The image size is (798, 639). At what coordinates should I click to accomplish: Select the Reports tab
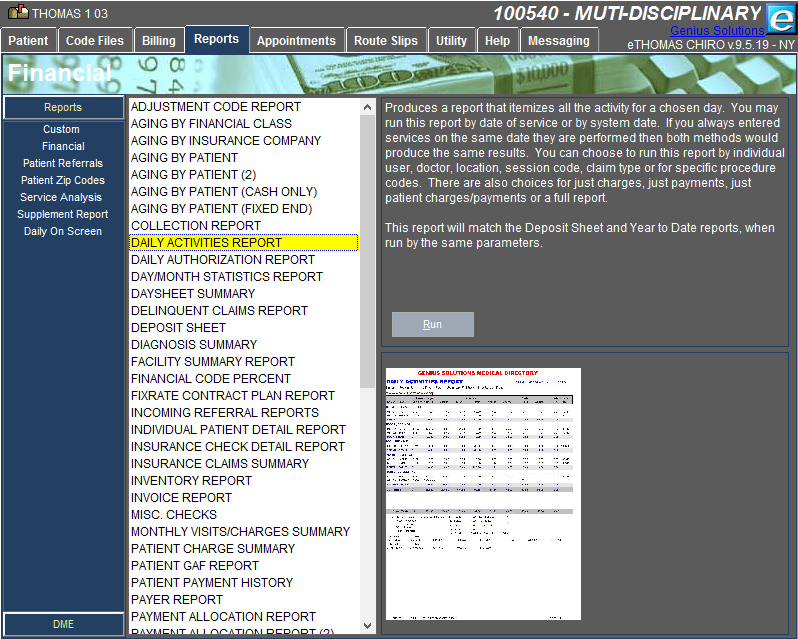coord(216,39)
